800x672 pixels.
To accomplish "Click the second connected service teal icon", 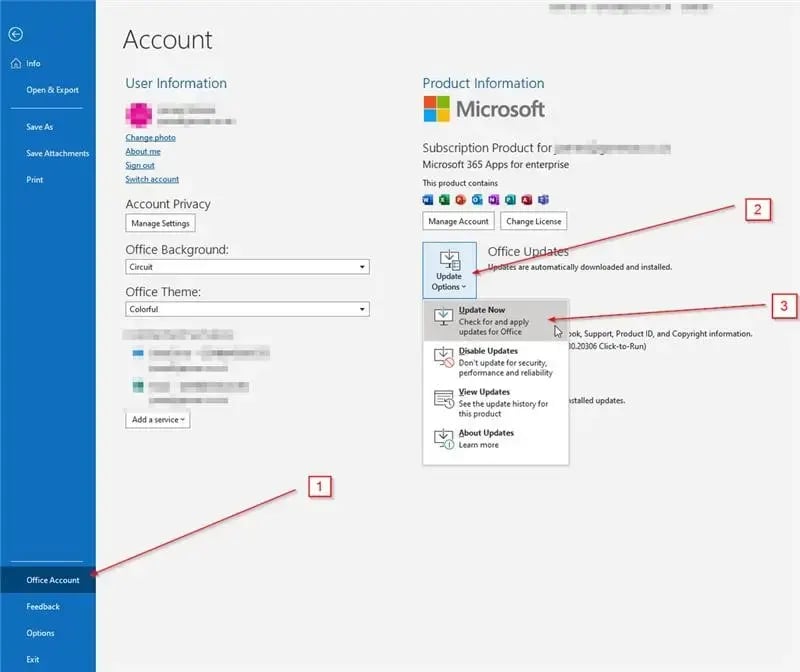I will coord(138,386).
